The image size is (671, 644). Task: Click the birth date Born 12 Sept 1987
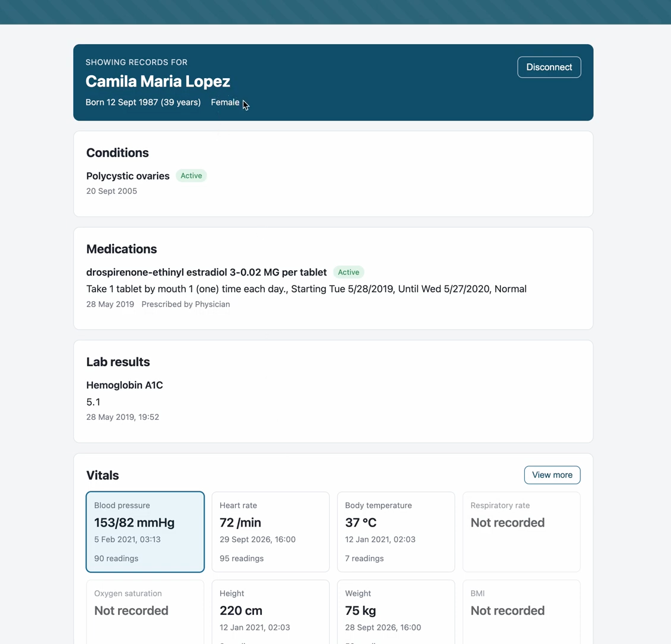(122, 103)
